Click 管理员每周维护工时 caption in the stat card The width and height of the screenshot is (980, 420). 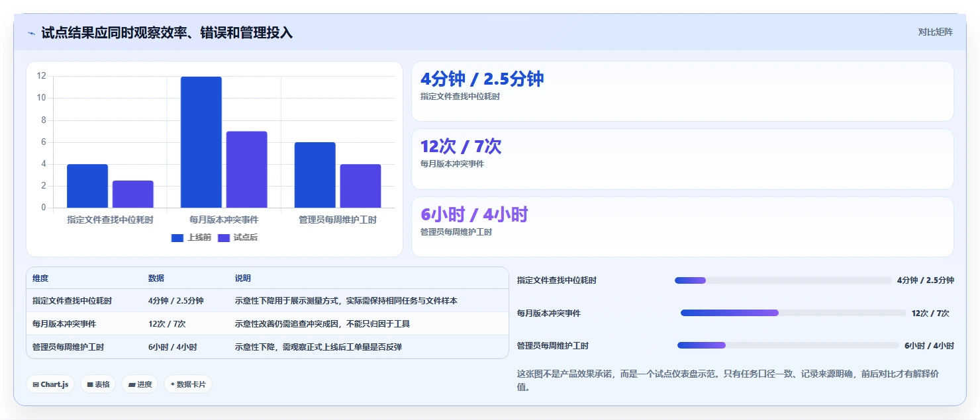456,232
